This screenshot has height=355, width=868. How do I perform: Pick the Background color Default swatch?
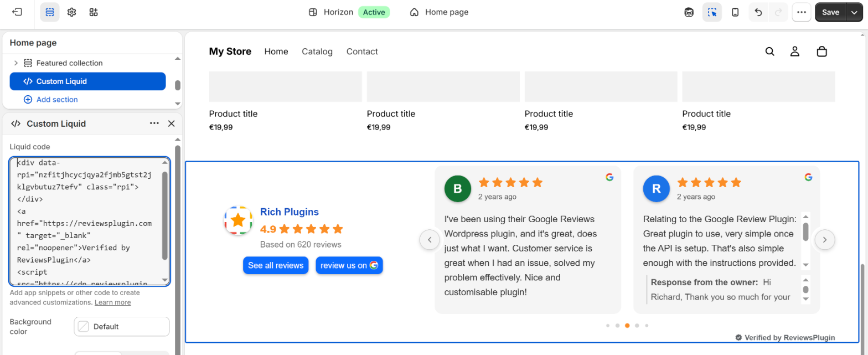122,327
